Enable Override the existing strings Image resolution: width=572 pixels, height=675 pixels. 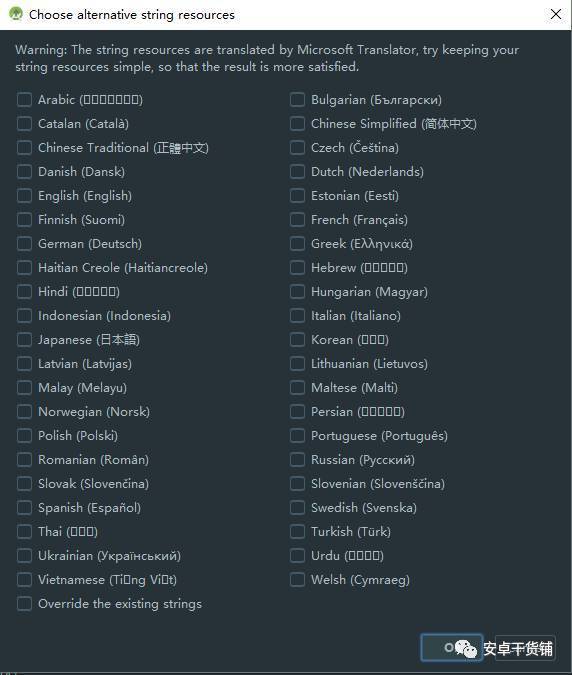[x=24, y=604]
